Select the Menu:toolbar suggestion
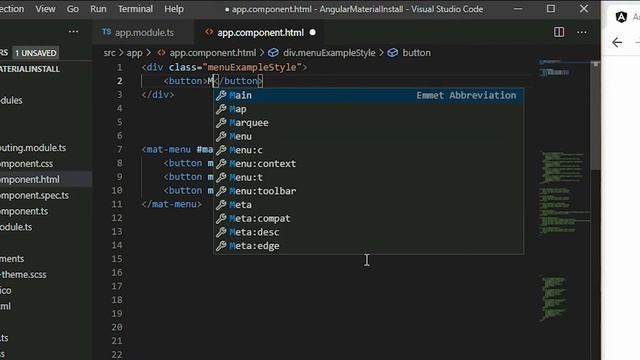 click(x=368, y=191)
